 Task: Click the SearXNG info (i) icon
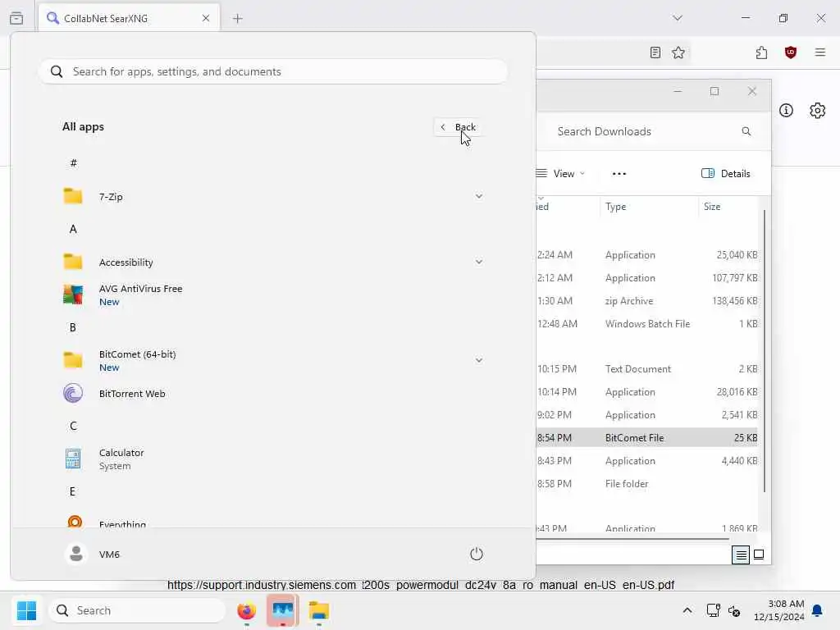coord(786,111)
